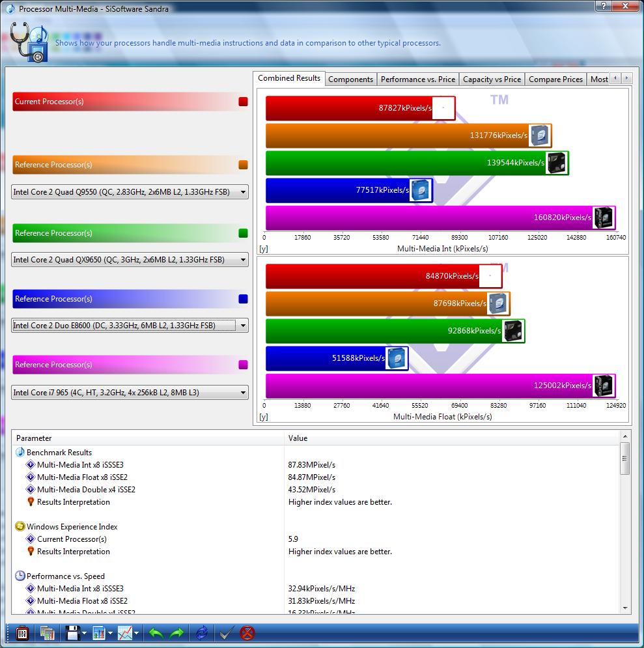Select the 32.94kPixels/s/MHz value row
The height and width of the screenshot is (648, 644).
[x=316, y=589]
